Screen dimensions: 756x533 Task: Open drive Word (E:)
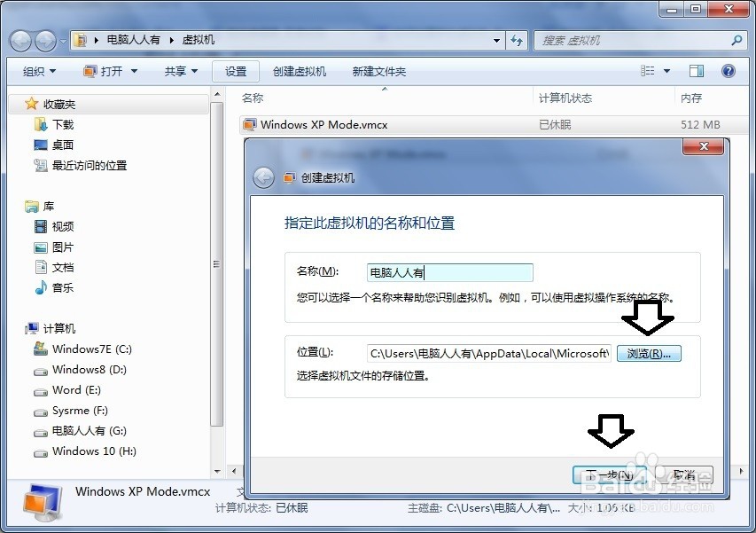coord(76,389)
